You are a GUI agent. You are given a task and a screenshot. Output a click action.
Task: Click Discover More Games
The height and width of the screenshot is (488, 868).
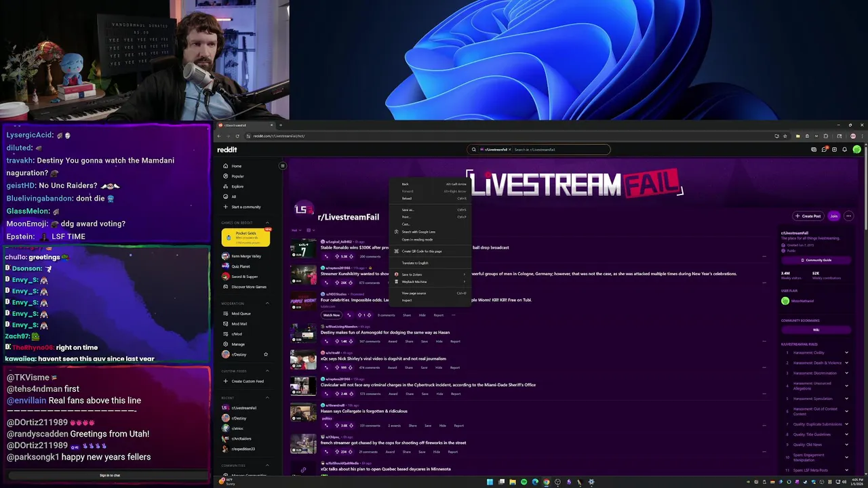coord(244,287)
